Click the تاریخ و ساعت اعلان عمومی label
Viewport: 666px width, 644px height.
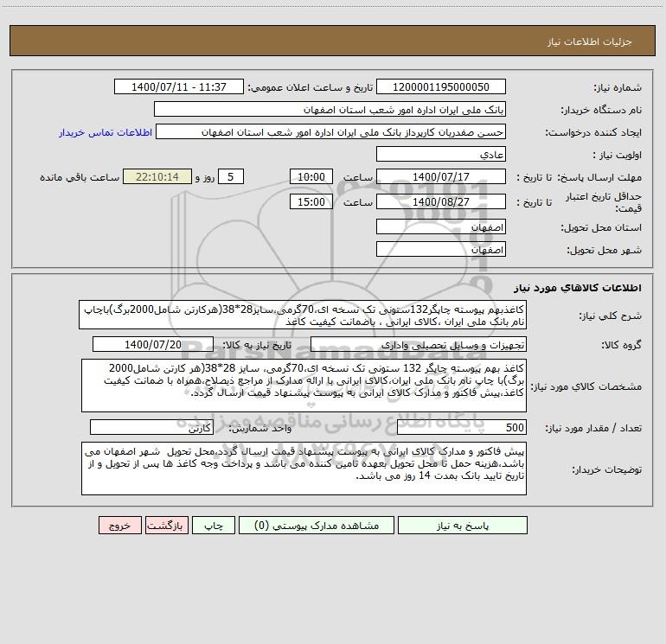311,88
